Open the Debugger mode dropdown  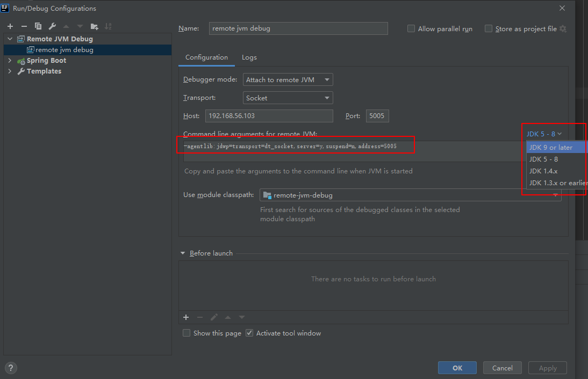coord(288,80)
